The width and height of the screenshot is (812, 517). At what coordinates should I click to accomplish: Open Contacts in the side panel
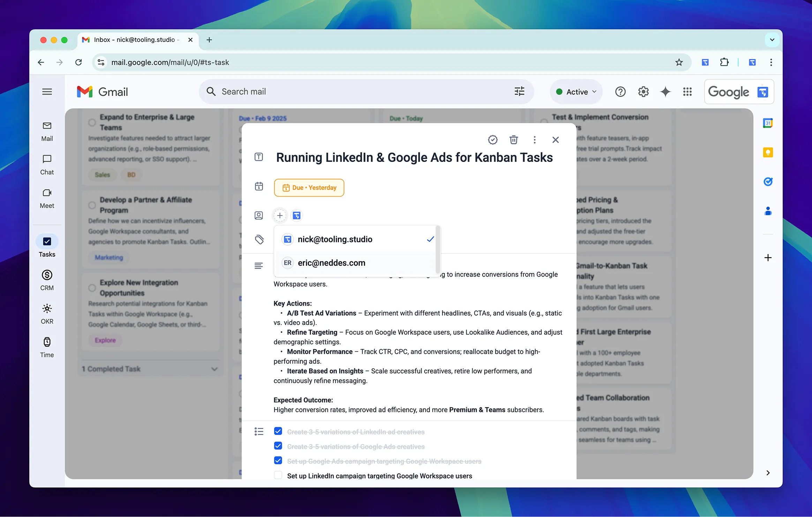click(x=768, y=211)
